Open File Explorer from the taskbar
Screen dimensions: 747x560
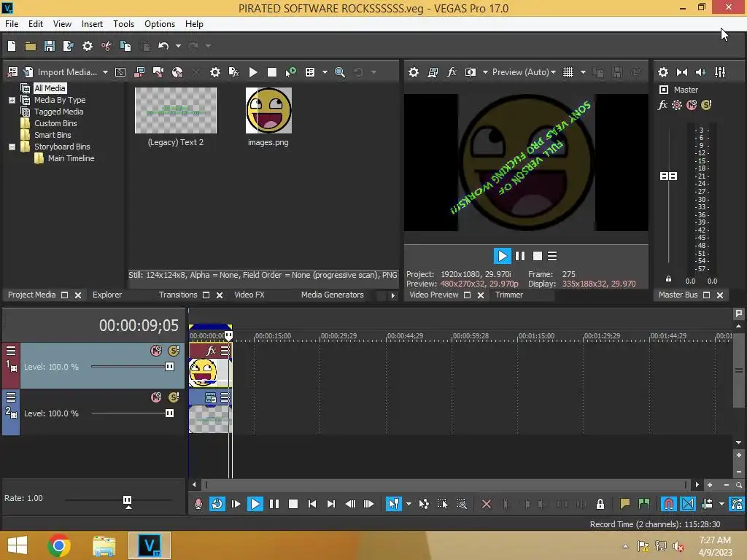tap(104, 545)
